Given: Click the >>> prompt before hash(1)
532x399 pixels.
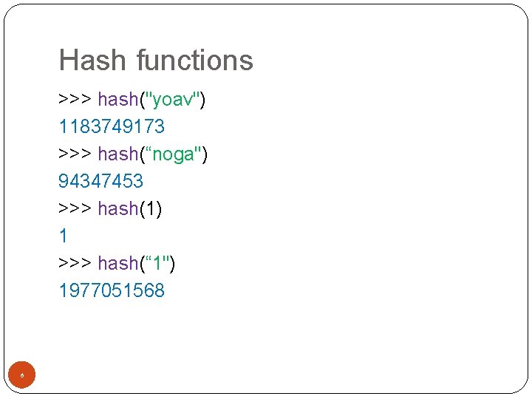Looking at the screenshot, I should tap(75, 208).
